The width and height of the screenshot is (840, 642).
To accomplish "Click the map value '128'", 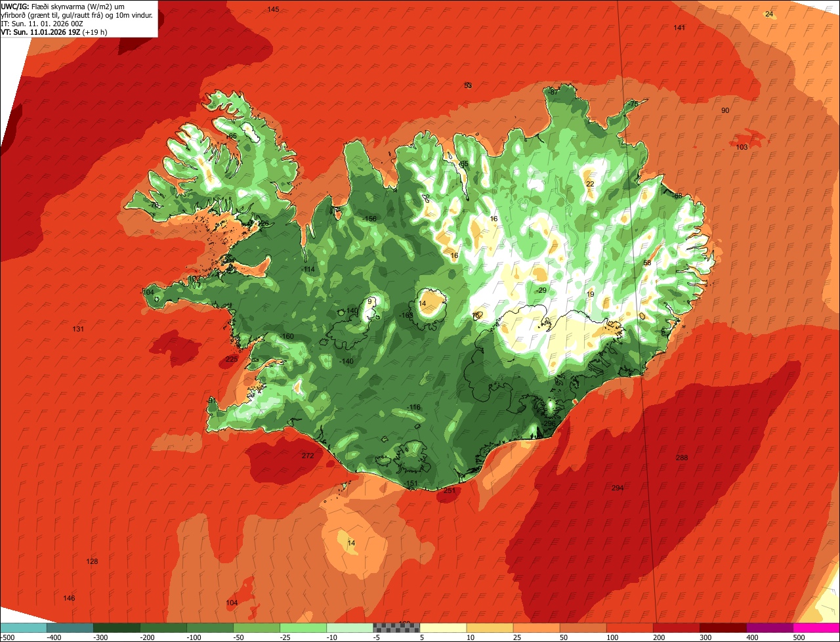I will point(92,561).
